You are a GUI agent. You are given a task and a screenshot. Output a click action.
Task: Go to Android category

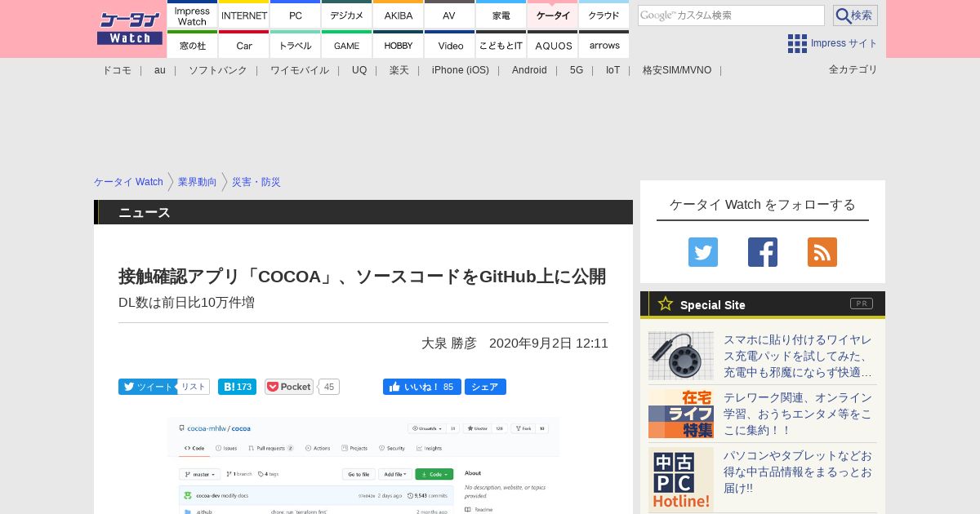click(529, 70)
